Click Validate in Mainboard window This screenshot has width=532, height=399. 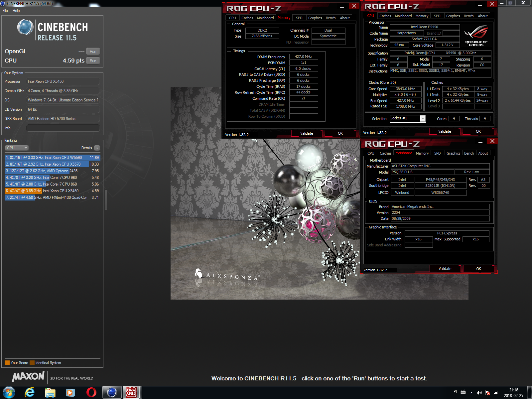click(x=445, y=269)
